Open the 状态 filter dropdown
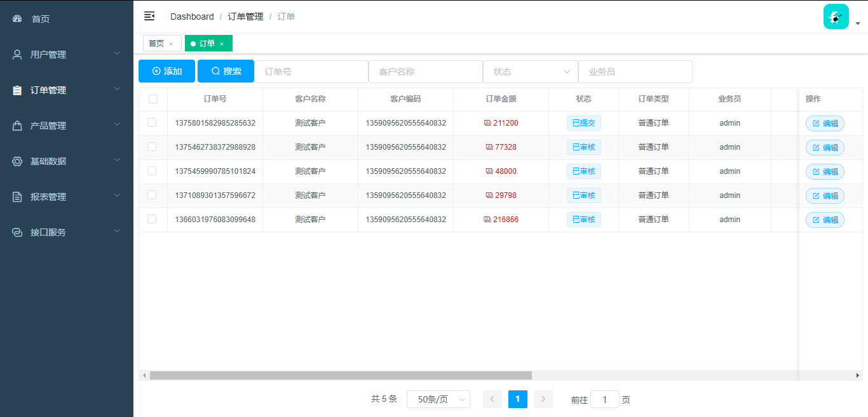Image resolution: width=868 pixels, height=417 pixels. (531, 72)
